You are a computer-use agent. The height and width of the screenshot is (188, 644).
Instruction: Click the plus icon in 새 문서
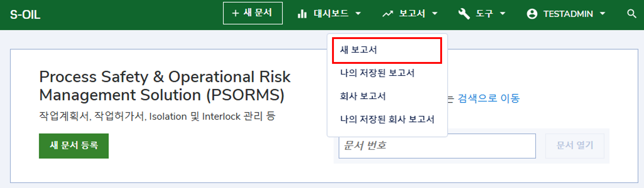tap(235, 13)
